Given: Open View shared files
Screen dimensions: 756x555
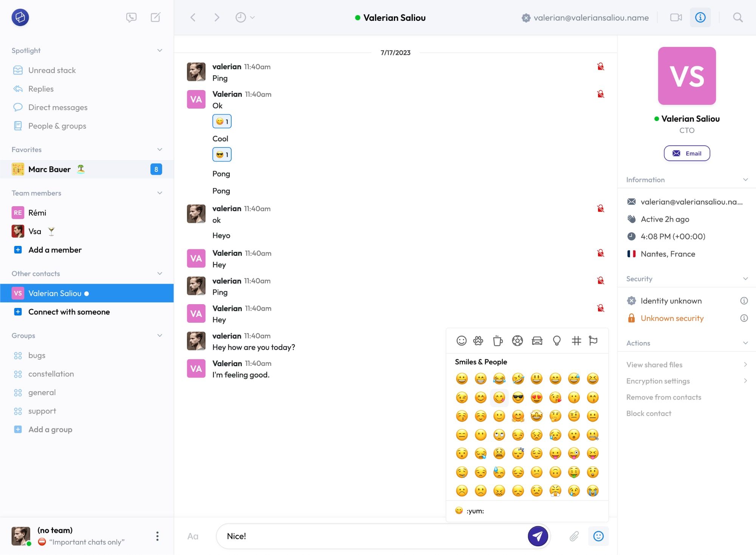Looking at the screenshot, I should point(654,365).
